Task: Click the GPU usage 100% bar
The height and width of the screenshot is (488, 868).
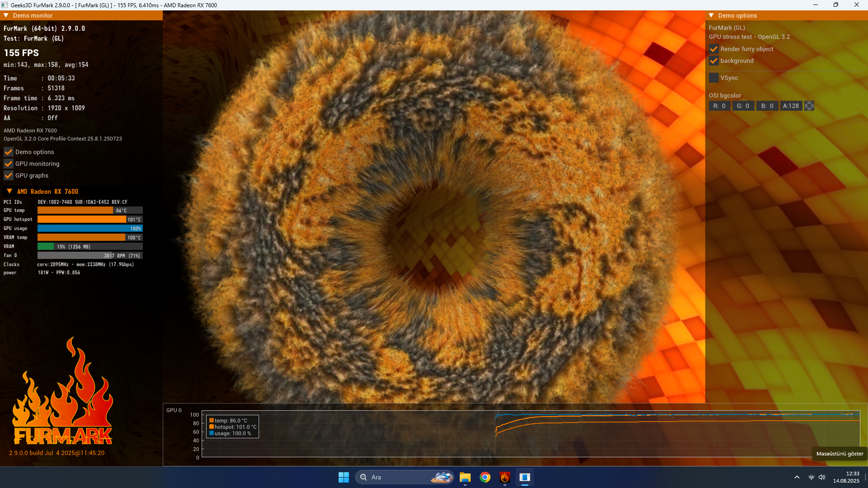Action: (90, 228)
